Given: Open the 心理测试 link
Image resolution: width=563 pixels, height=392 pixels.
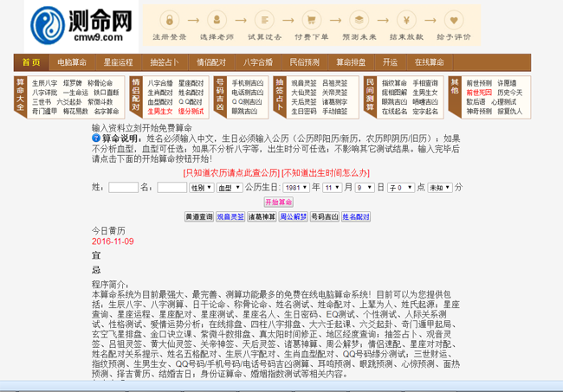Looking at the screenshot, I should click(504, 102).
